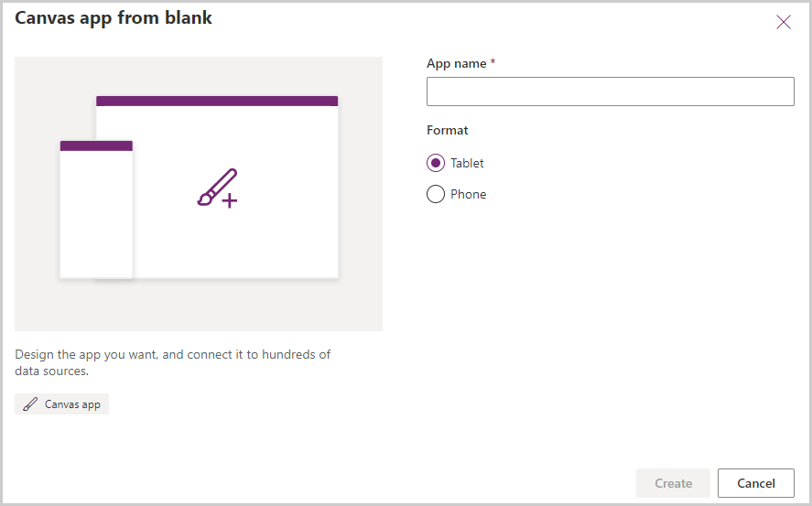
Task: Select the Tablet format radio button
Action: coord(436,163)
